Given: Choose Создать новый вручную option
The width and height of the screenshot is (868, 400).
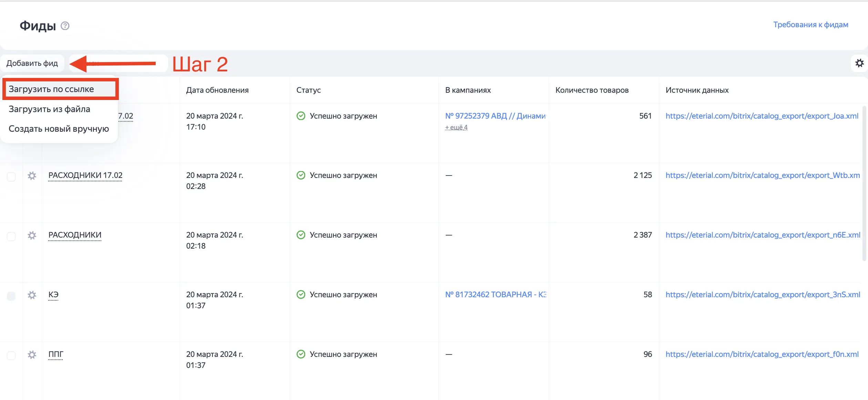Looking at the screenshot, I should 59,129.
